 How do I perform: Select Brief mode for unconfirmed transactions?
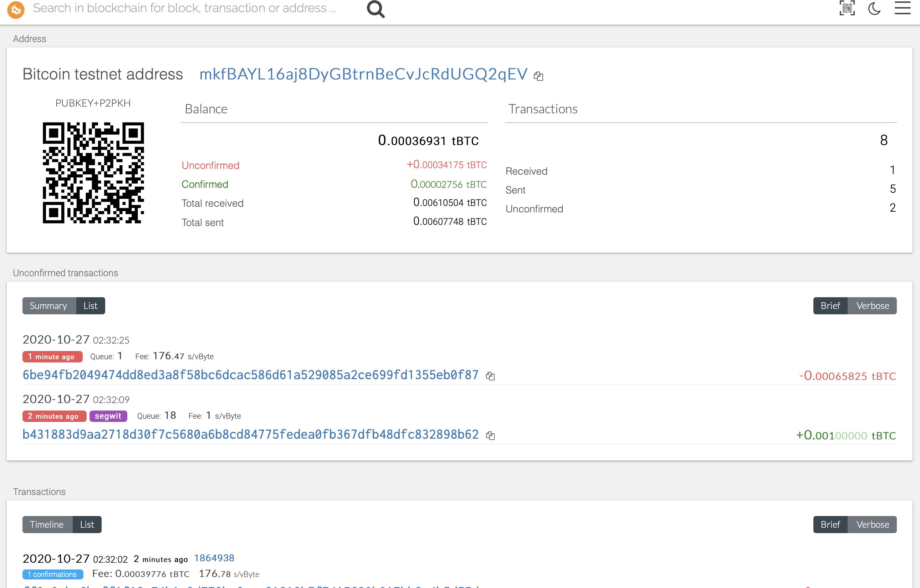[830, 306]
